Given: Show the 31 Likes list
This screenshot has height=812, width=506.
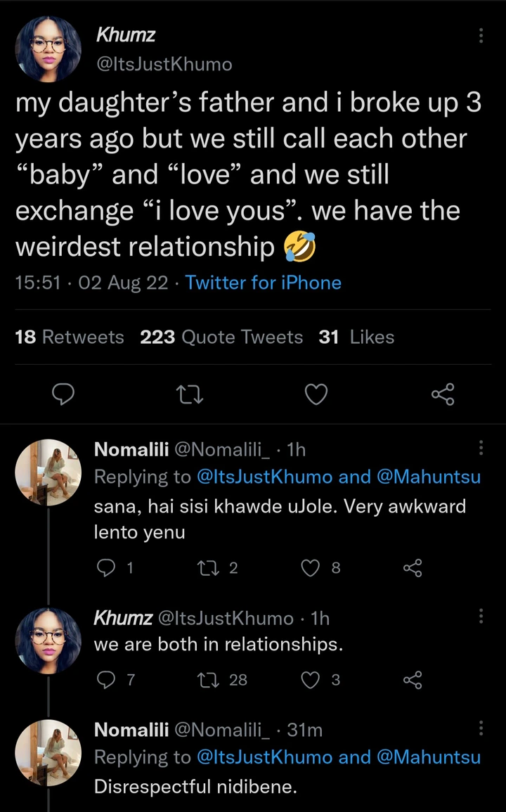Looking at the screenshot, I should [356, 337].
